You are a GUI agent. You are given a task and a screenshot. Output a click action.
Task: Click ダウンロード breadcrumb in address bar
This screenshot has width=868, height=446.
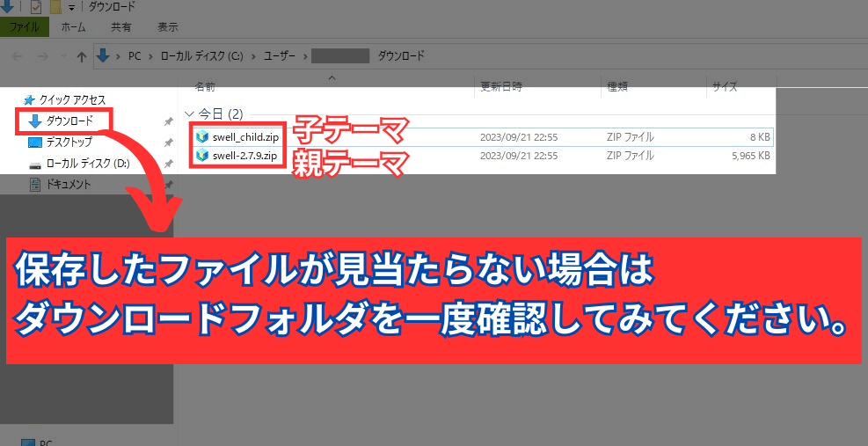click(x=401, y=56)
